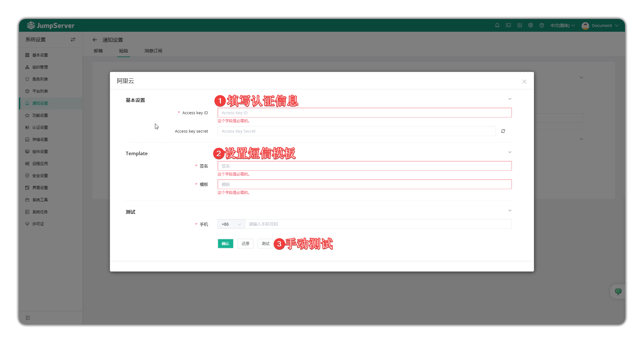Click the 基本设置 sidebar grid icon
Viewport: 644px width, 337px height.
tap(27, 55)
